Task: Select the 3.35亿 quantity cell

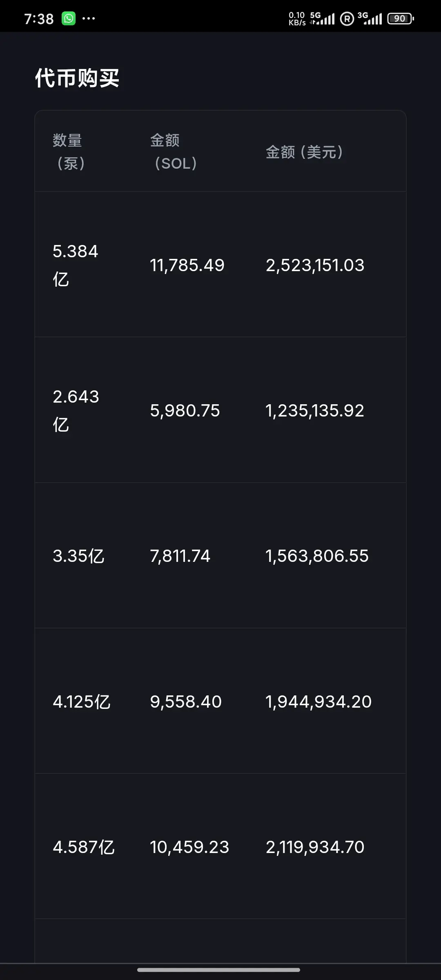Action: [x=78, y=556]
